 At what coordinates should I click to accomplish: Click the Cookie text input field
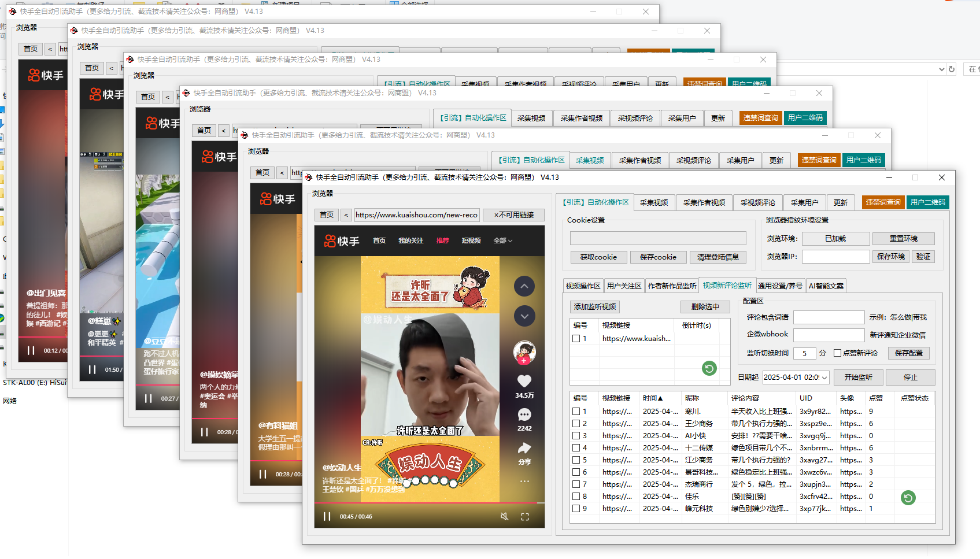(658, 238)
